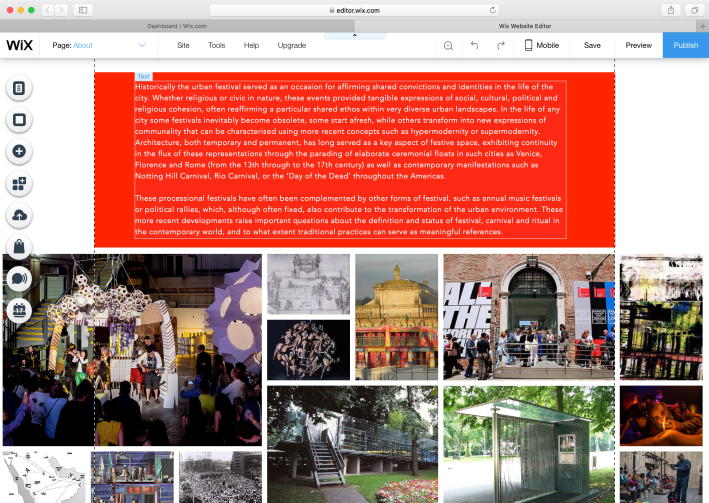Open the Wix Stores shopping bag
This screenshot has height=503, width=709.
pos(19,247)
